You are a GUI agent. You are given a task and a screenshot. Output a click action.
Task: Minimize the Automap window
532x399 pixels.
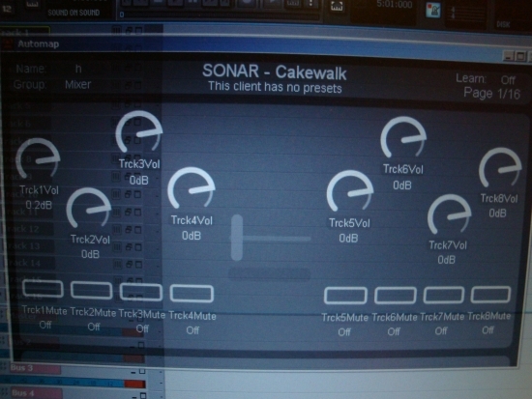tap(508, 56)
